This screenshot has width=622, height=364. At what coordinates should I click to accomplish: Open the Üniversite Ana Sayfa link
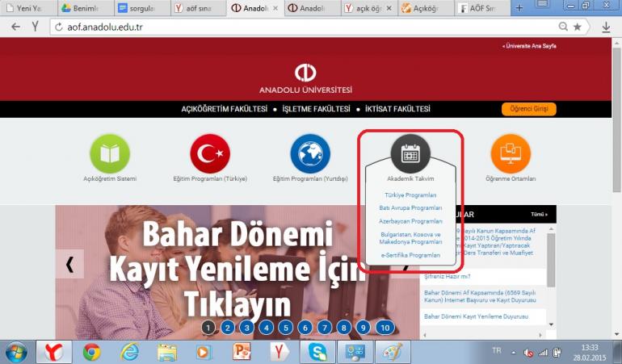529,46
